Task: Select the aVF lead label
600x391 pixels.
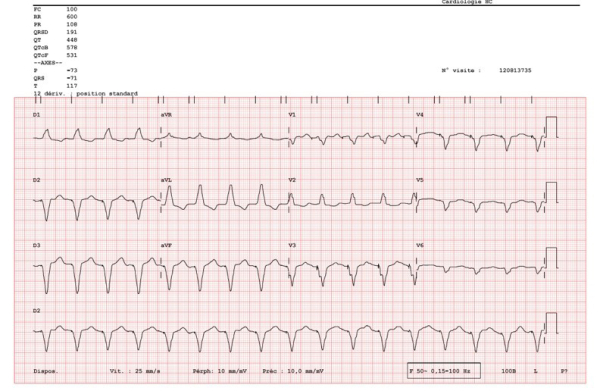Action: [166, 245]
